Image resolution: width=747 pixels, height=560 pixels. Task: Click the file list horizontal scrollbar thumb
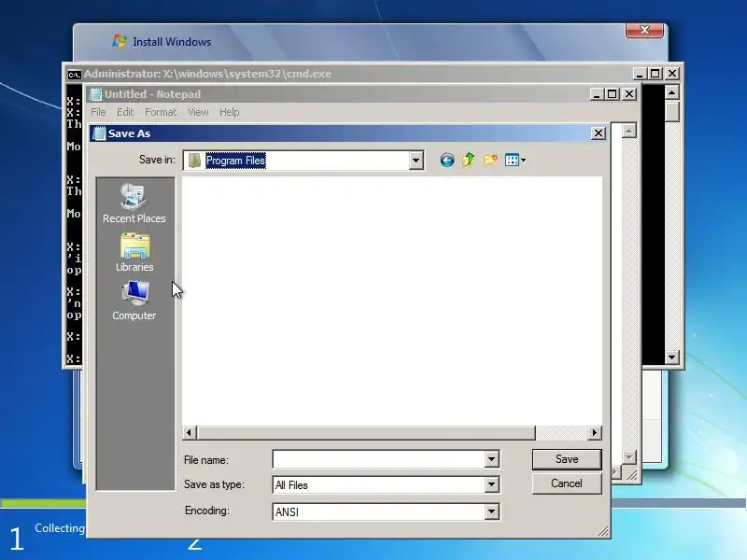click(366, 433)
